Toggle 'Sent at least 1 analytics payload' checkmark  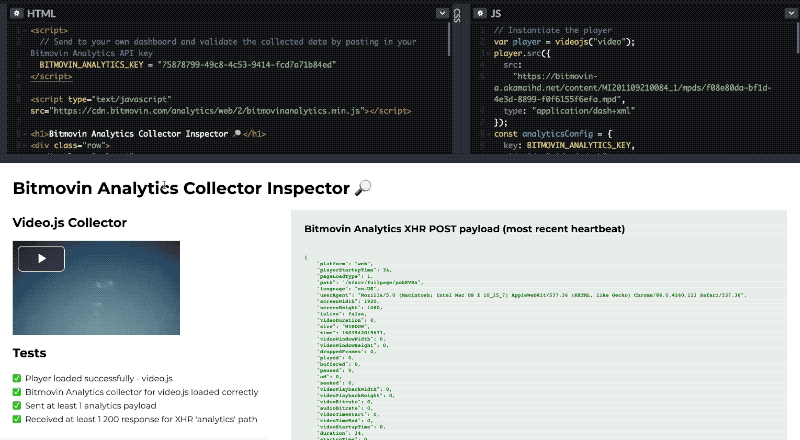click(x=17, y=406)
